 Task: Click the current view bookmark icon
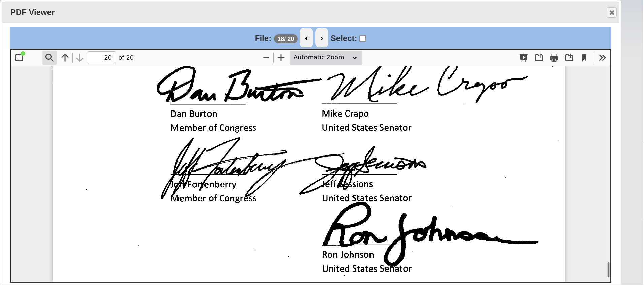tap(584, 58)
